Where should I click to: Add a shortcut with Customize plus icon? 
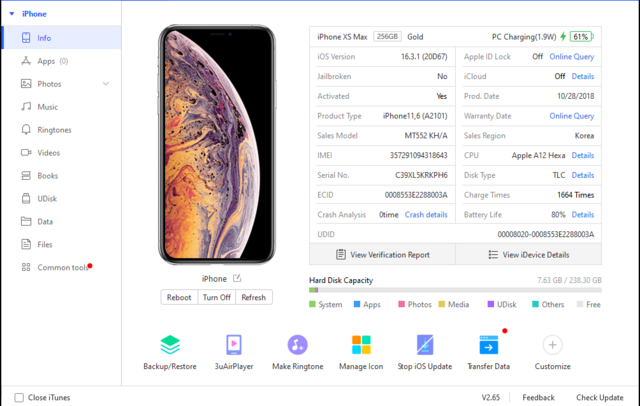pos(552,345)
